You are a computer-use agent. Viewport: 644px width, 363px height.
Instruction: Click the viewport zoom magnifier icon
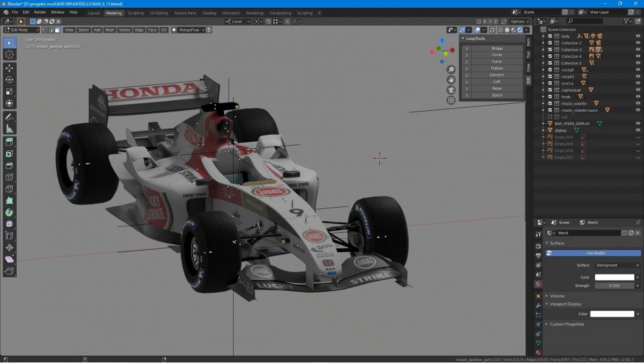451,70
